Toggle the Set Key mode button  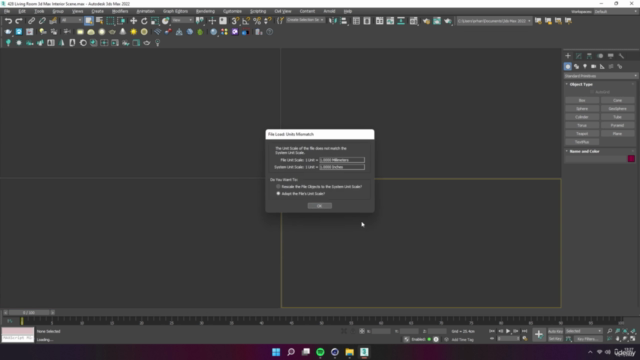[555, 339]
